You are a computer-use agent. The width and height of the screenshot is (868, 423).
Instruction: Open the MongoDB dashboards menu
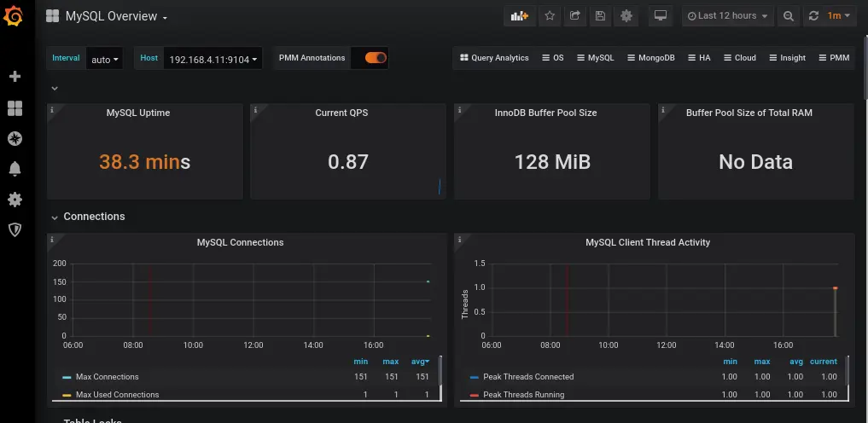650,57
